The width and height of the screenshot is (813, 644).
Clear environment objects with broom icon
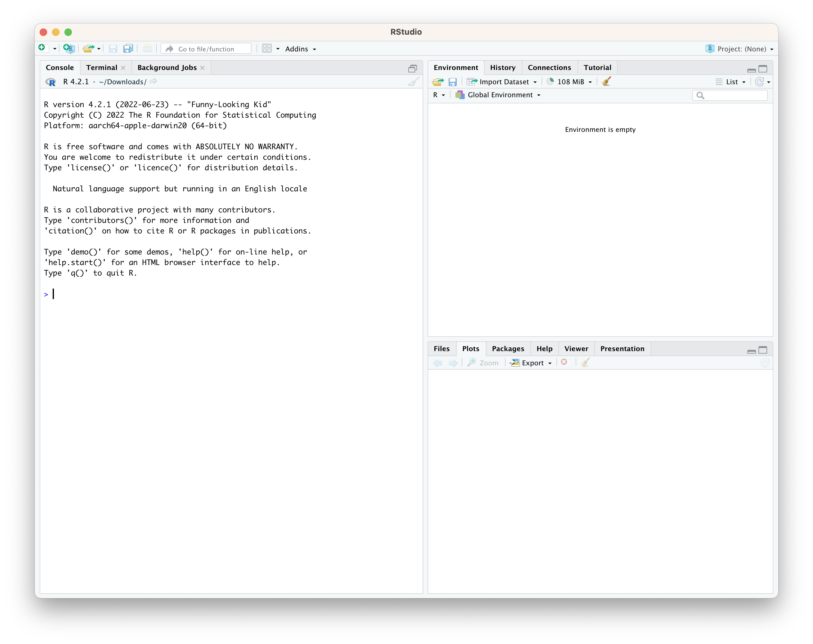(606, 81)
